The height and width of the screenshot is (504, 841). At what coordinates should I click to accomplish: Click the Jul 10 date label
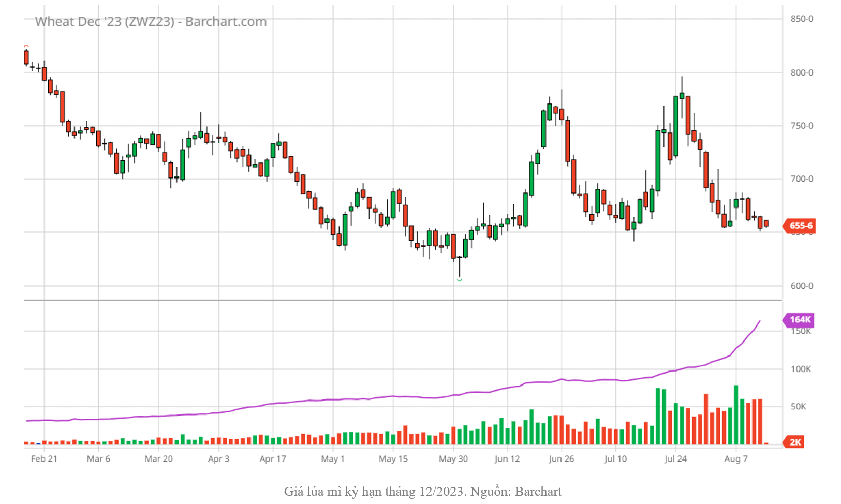tap(615, 459)
